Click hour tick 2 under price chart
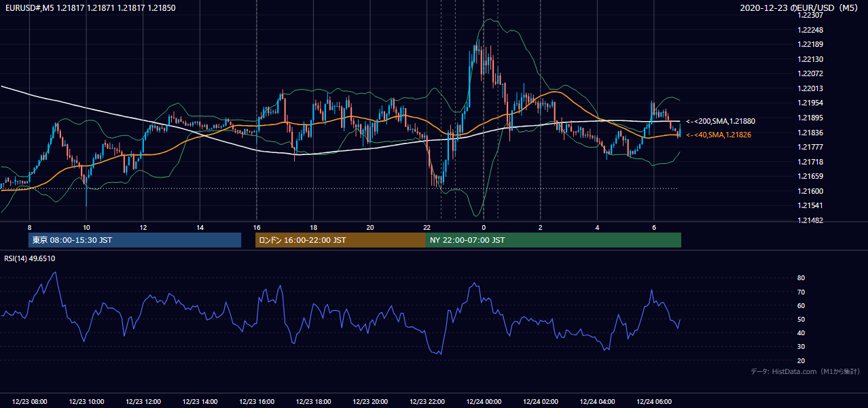 (x=541, y=227)
